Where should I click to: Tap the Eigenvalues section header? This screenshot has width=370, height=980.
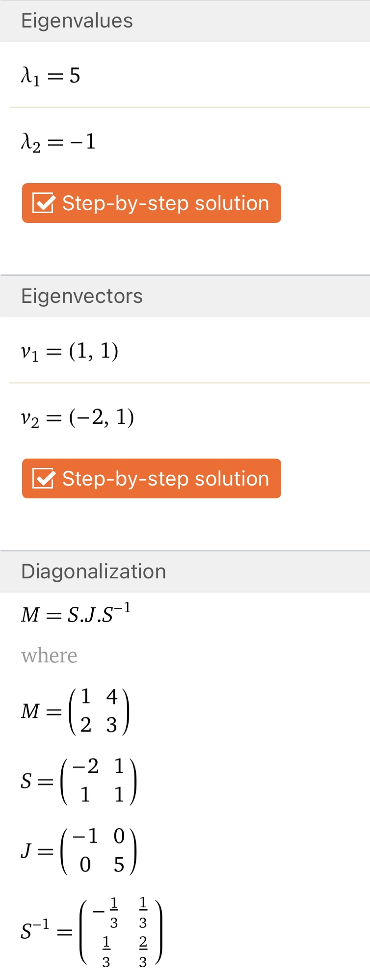77,21
